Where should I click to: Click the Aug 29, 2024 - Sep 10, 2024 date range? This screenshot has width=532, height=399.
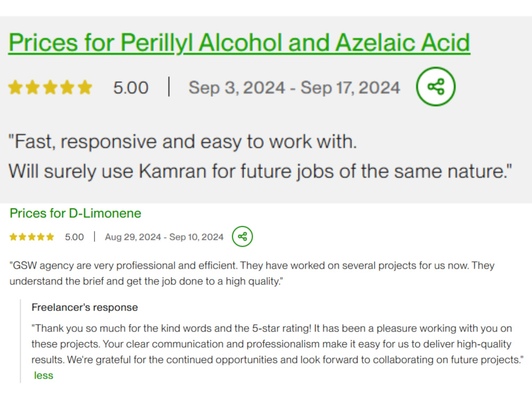(164, 237)
